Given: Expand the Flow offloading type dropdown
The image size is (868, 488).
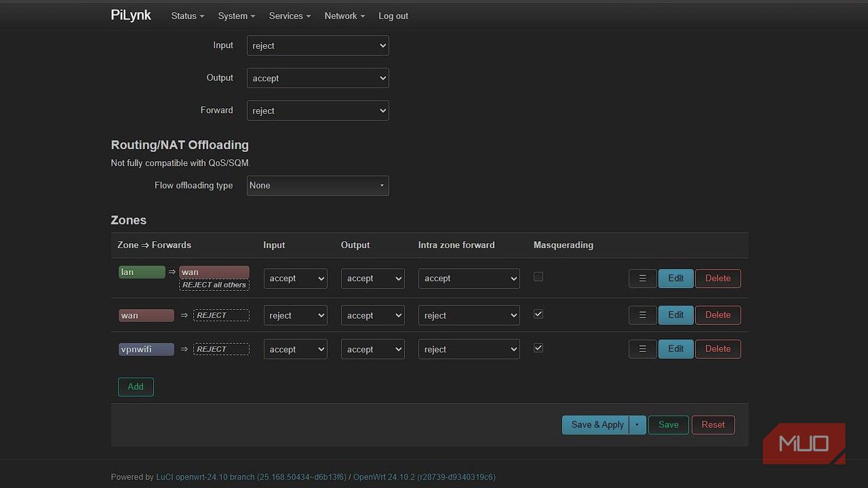Looking at the screenshot, I should (x=317, y=186).
